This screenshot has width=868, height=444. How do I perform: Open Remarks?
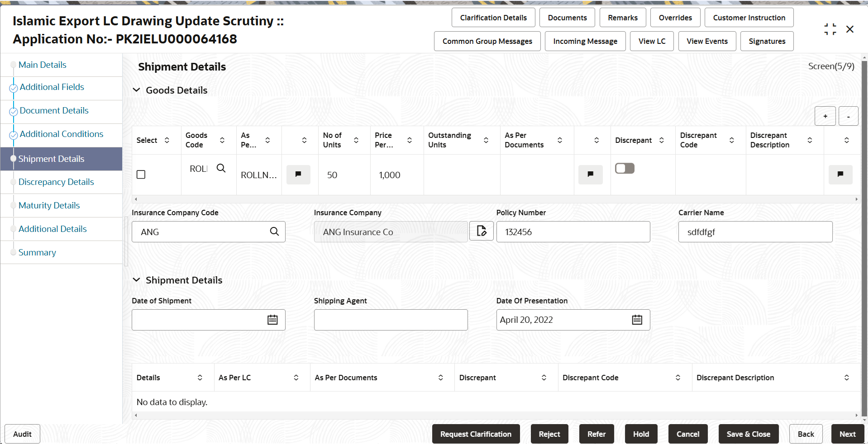(x=623, y=18)
